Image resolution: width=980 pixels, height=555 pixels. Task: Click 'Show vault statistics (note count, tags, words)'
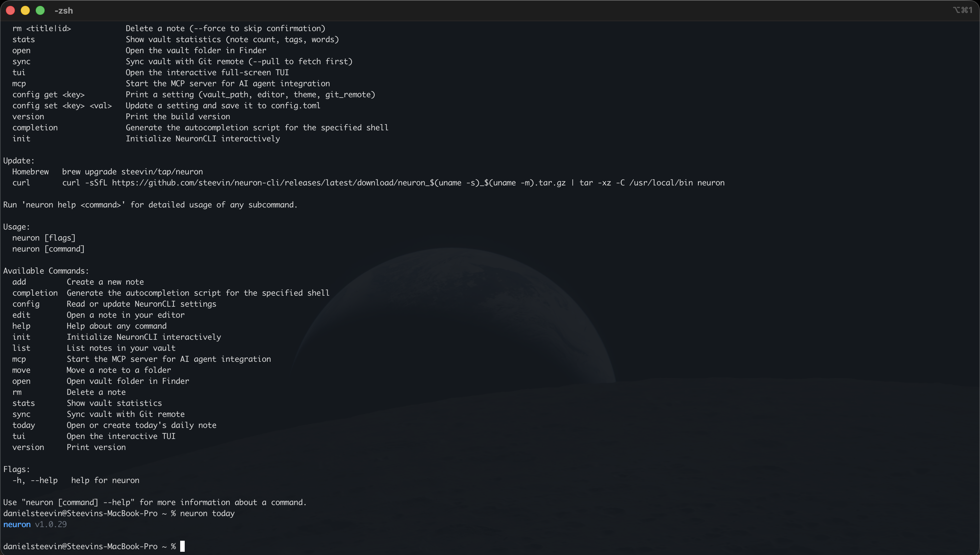pos(232,40)
